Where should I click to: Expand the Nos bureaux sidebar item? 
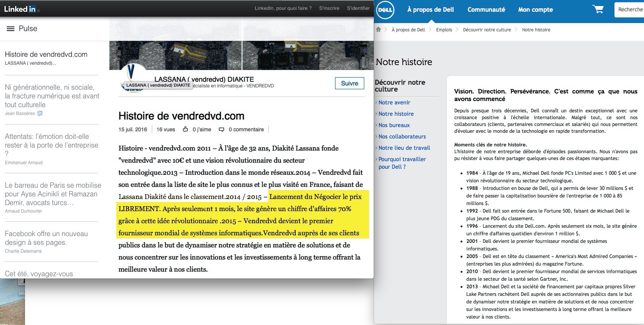(x=394, y=125)
